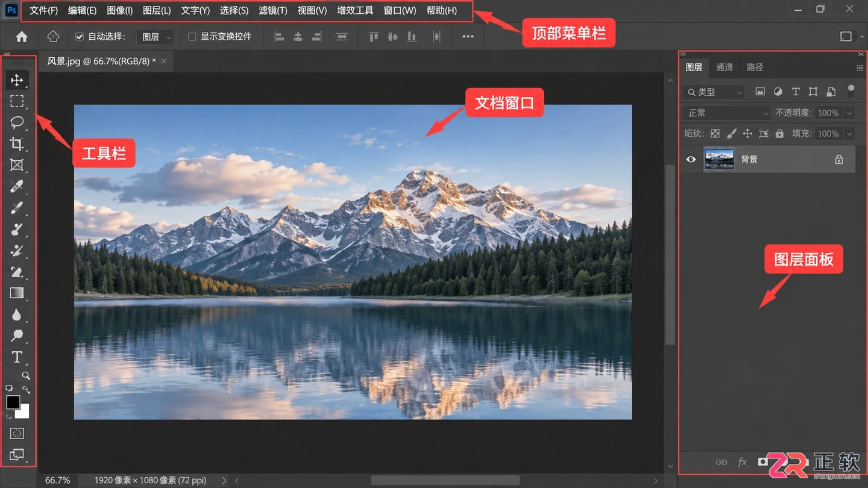Select the Blur droplet tool

[17, 314]
